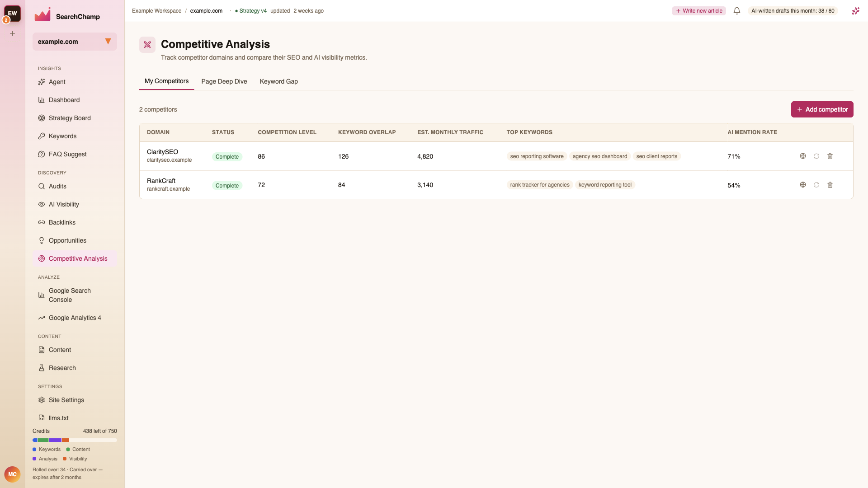Delete the RankCraft competitor

830,185
